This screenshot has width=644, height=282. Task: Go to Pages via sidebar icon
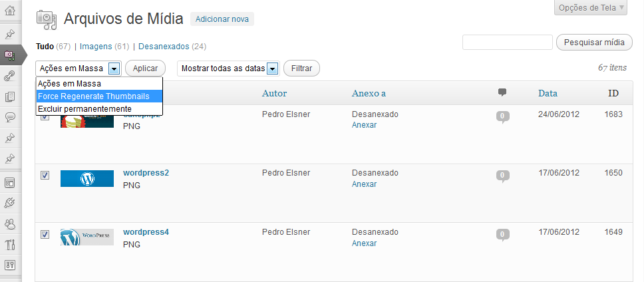pos(10,96)
